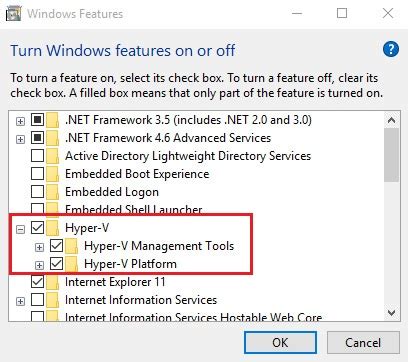Uncheck the Internet Explorer 11 checkbox
Viewport: 408px width, 362px height.
click(x=37, y=282)
